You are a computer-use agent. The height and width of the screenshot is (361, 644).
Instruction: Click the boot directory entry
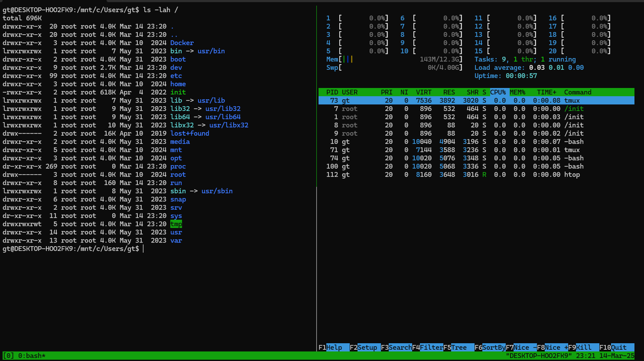(178, 60)
